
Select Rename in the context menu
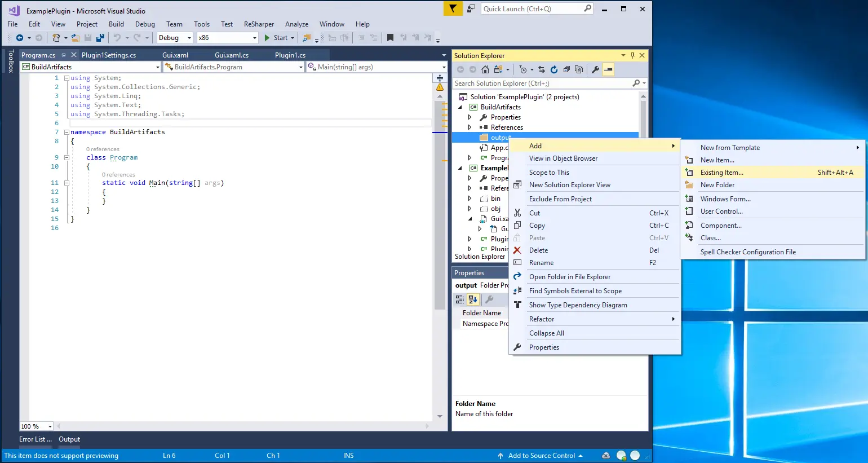pyautogui.click(x=595, y=263)
